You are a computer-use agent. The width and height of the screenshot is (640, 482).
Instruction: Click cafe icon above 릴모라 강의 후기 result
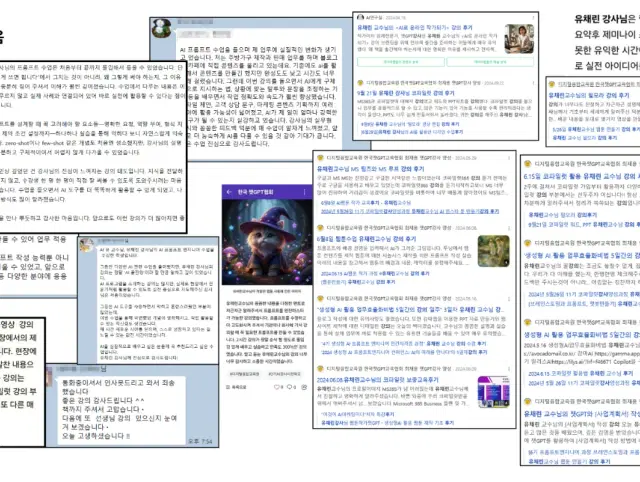pyautogui.click(x=552, y=84)
